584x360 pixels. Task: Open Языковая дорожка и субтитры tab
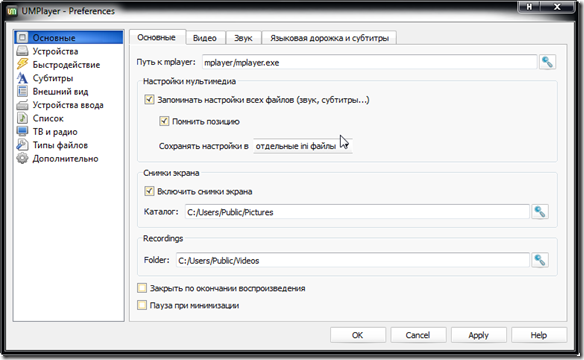point(329,38)
